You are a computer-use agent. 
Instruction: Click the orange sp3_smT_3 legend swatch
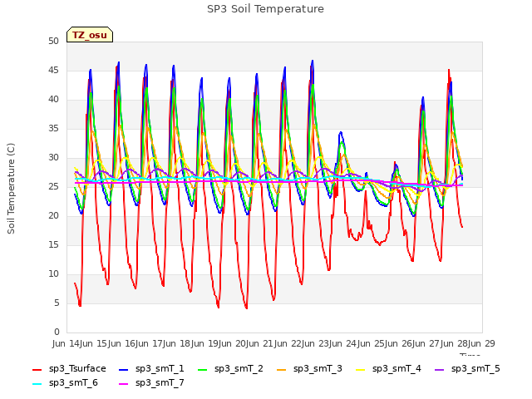282,369
